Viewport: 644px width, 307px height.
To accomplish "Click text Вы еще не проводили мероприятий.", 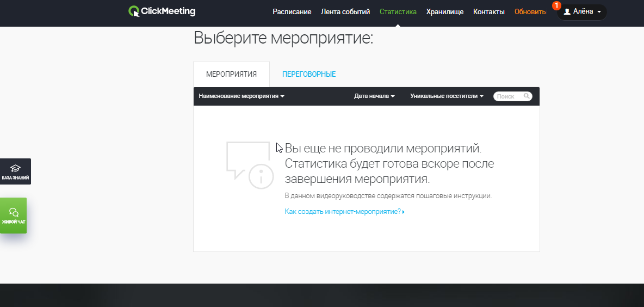I will pos(383,149).
